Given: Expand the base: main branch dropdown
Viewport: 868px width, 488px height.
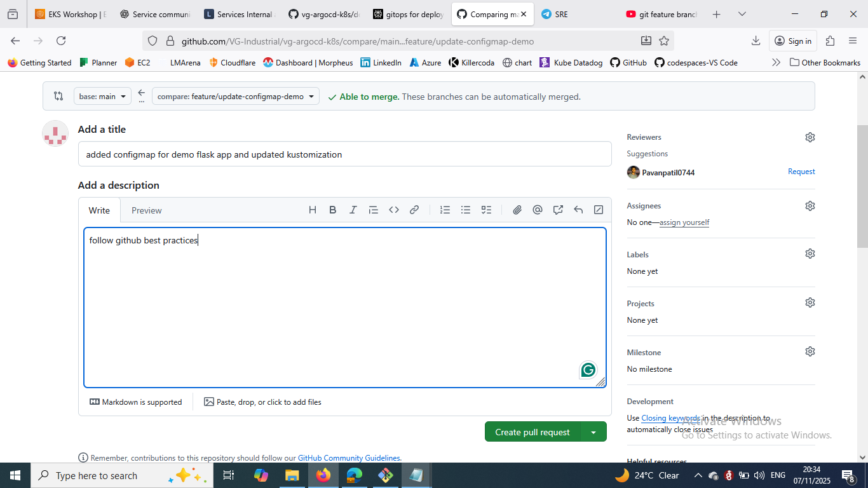Looking at the screenshot, I should pyautogui.click(x=102, y=97).
